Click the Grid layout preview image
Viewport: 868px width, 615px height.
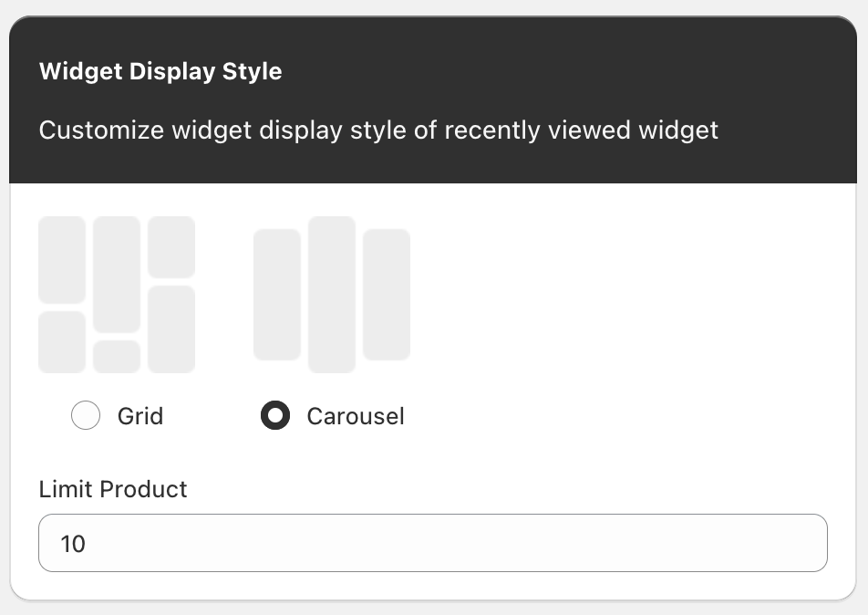pyautogui.click(x=117, y=294)
